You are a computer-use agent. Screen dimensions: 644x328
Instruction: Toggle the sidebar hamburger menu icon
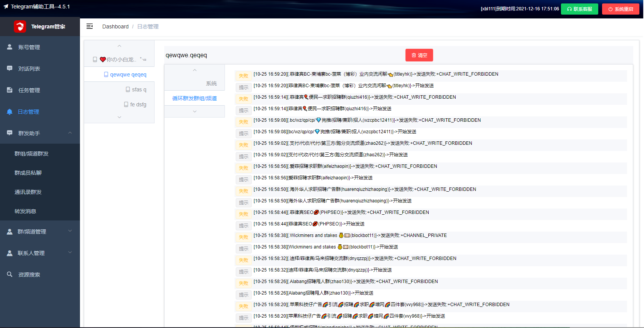coord(90,26)
